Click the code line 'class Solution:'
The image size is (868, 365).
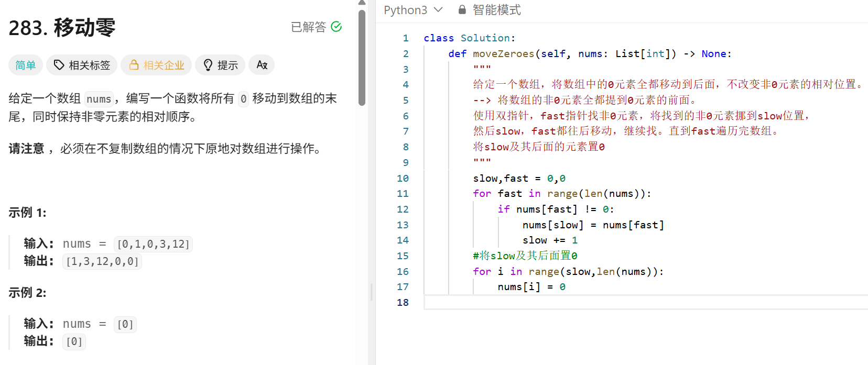click(470, 38)
